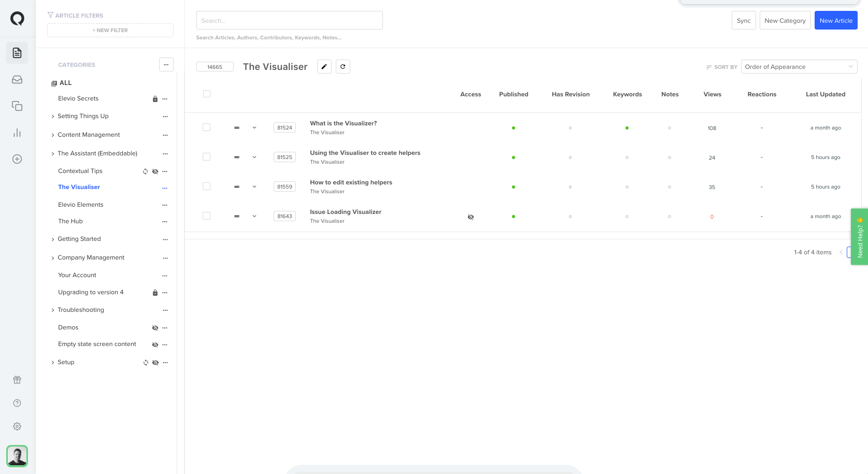The height and width of the screenshot is (474, 868).
Task: Open user profile avatar
Action: click(x=17, y=456)
